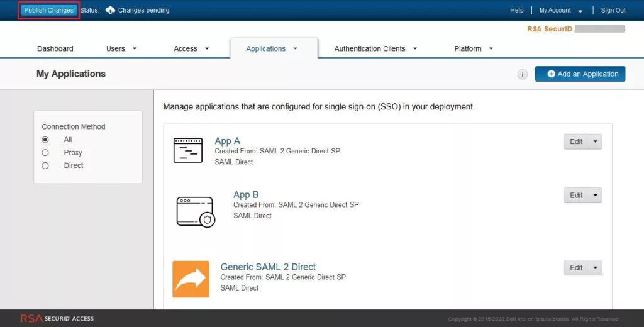Select the Direct connection method radio
Screen dimensions: 644x327
tap(45, 165)
